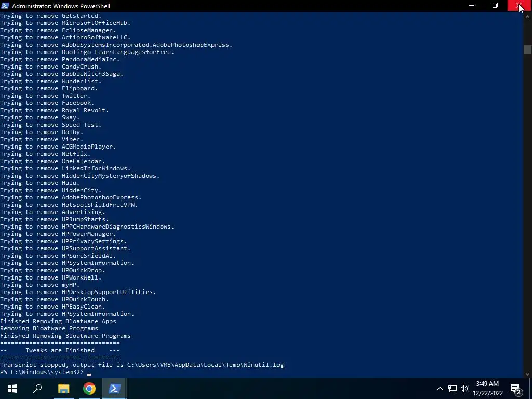Click the 'Trying to remove HiddenCity.' line

coord(50,190)
